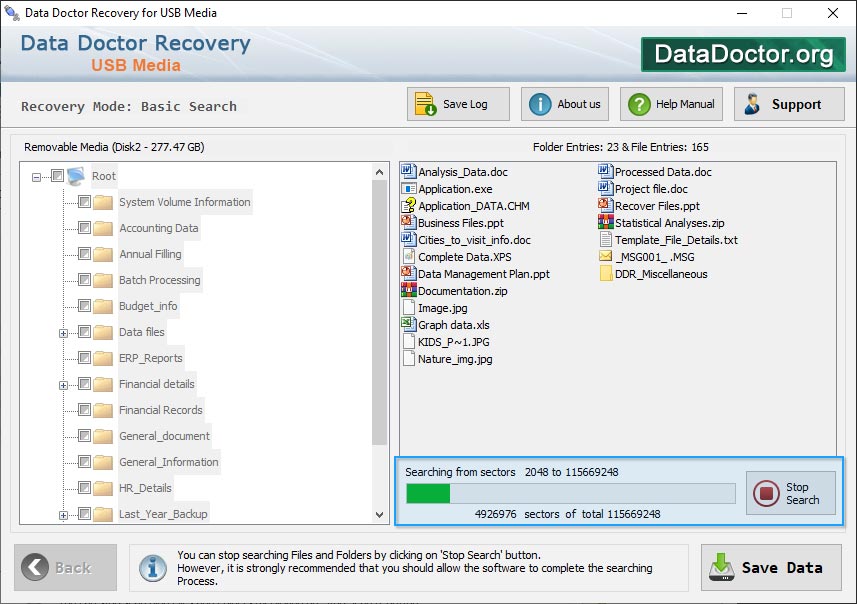The width and height of the screenshot is (857, 604).
Task: Select the Recover Files.ppt icon
Action: 605,206
